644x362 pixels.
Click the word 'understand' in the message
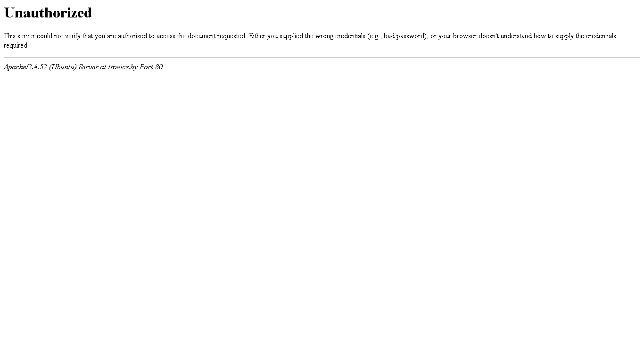[x=516, y=36]
